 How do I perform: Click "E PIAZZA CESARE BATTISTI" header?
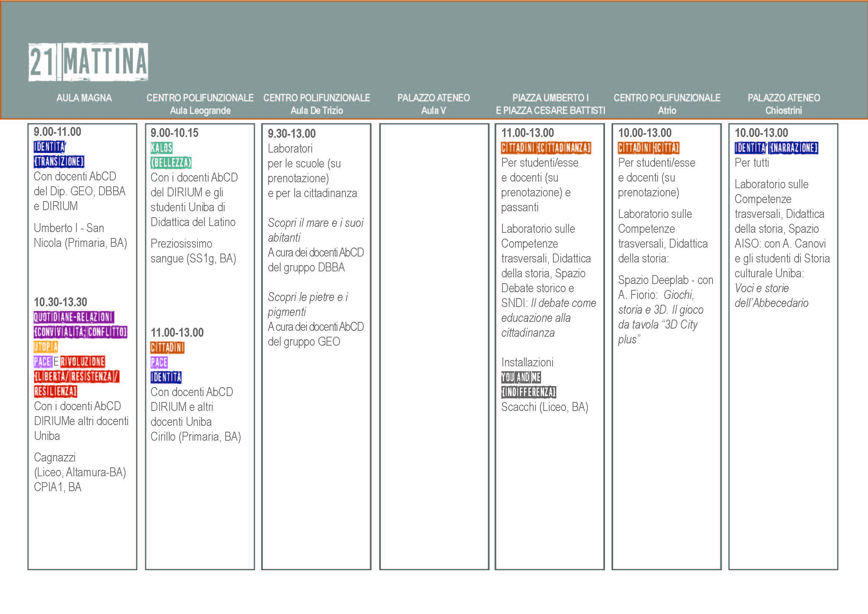(x=550, y=111)
